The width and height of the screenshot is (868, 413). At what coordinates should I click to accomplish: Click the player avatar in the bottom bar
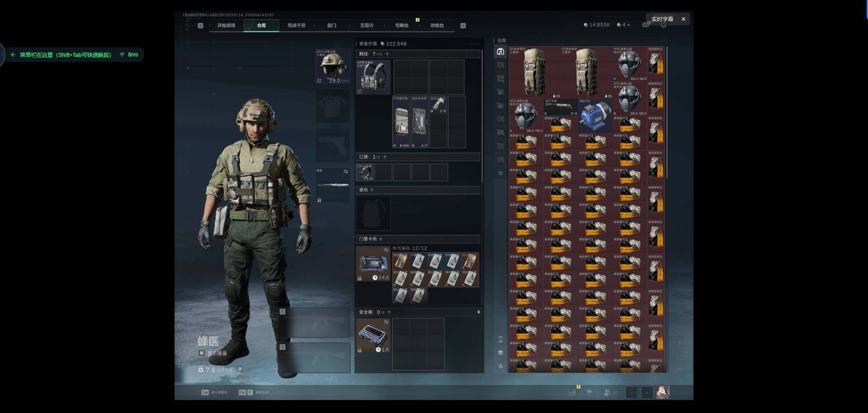pyautogui.click(x=663, y=392)
